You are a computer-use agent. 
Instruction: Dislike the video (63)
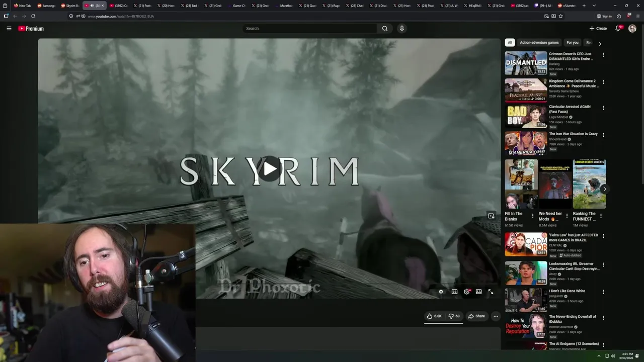[x=454, y=316]
